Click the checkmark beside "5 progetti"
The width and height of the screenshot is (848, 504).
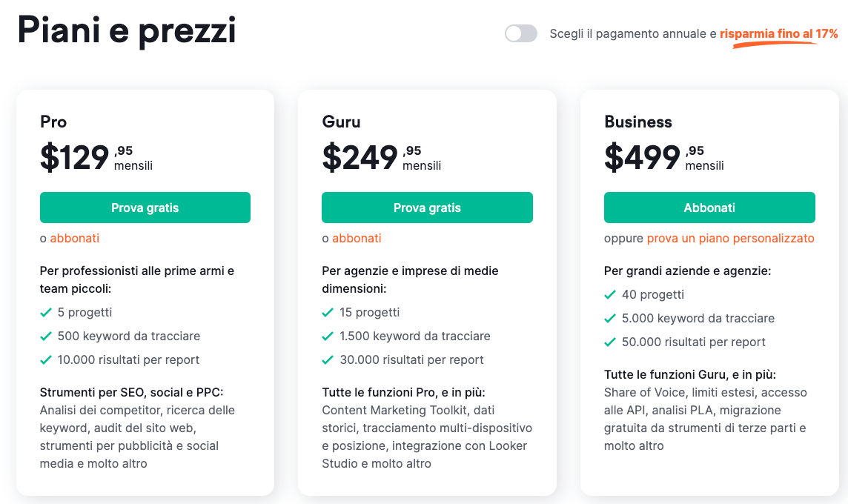(44, 312)
